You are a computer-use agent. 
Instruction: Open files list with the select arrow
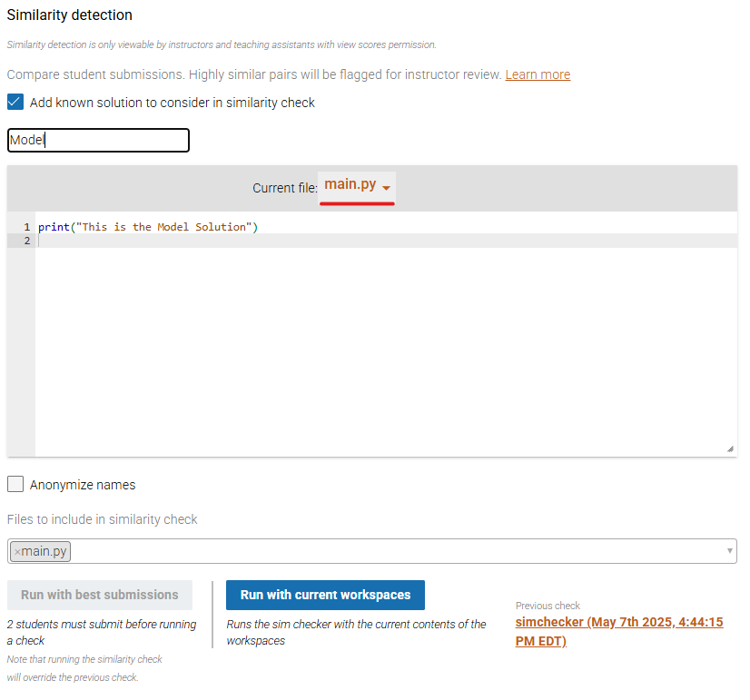(x=729, y=550)
